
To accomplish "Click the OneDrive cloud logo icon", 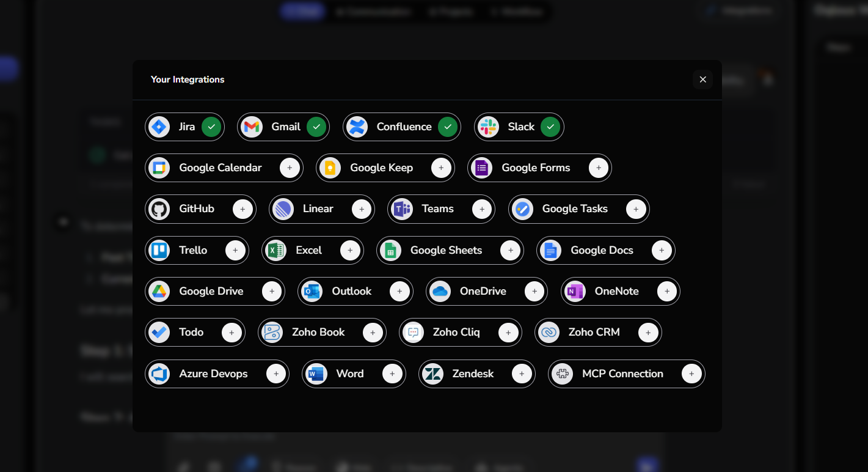I will [x=440, y=292].
